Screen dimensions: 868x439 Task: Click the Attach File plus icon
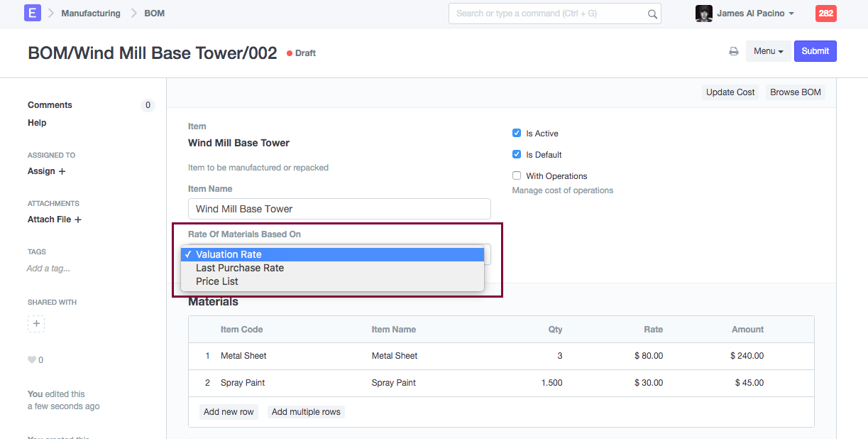coord(78,220)
